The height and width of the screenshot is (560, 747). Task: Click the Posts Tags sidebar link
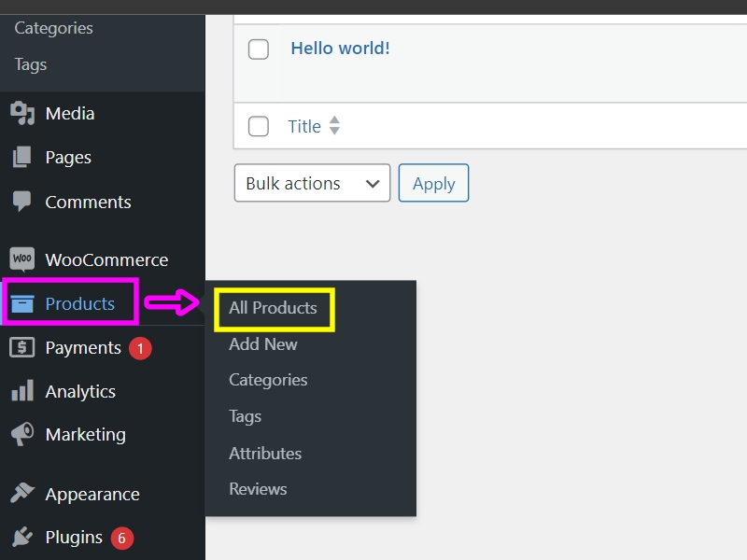pos(31,65)
